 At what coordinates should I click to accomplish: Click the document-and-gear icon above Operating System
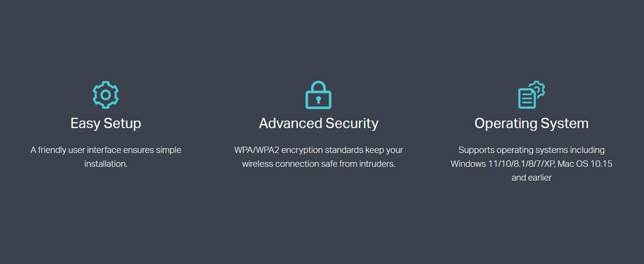click(x=531, y=95)
